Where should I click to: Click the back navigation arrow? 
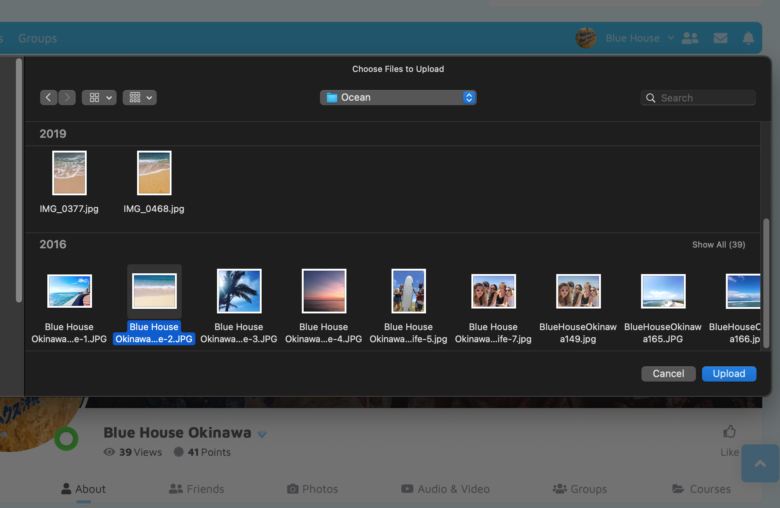pyautogui.click(x=48, y=98)
